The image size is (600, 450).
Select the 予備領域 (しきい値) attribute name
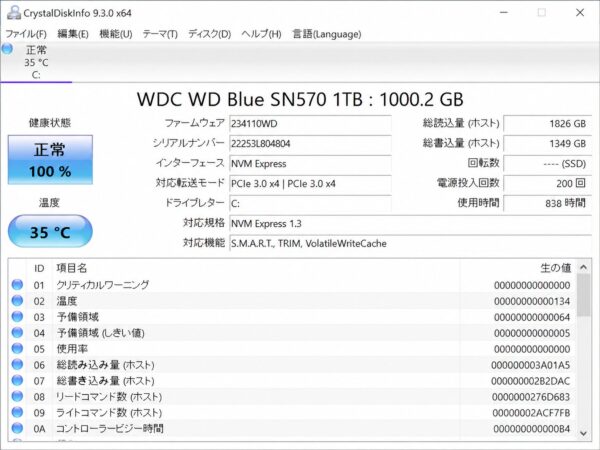click(101, 333)
